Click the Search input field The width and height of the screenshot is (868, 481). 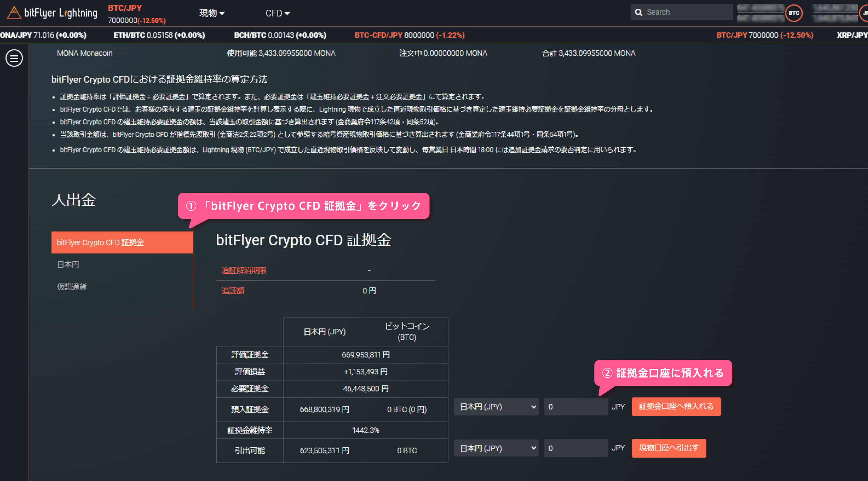681,12
